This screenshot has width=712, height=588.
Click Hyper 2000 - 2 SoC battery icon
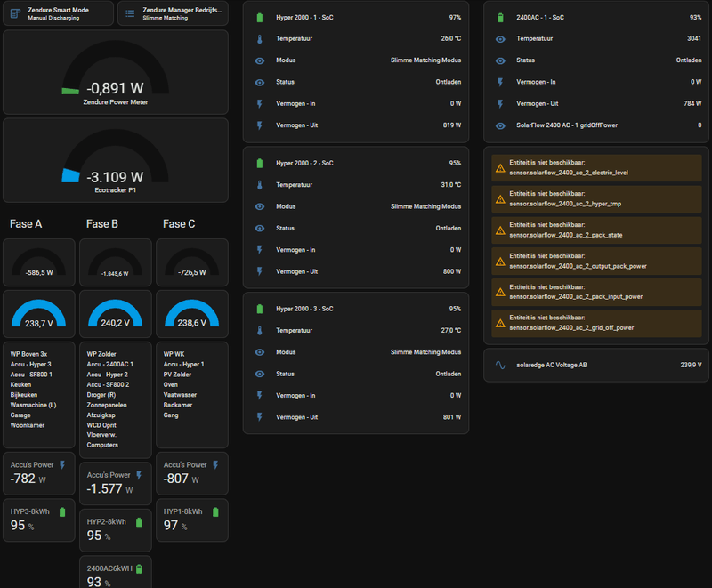pyautogui.click(x=260, y=164)
